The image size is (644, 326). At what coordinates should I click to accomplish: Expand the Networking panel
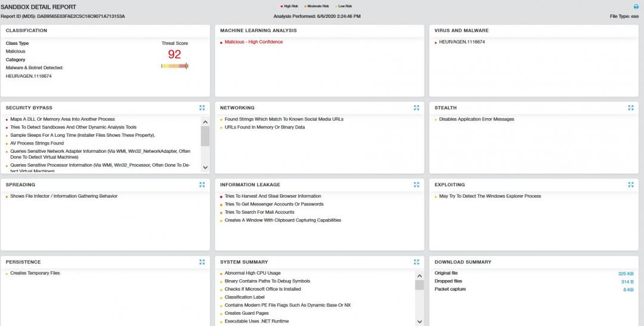pyautogui.click(x=416, y=108)
